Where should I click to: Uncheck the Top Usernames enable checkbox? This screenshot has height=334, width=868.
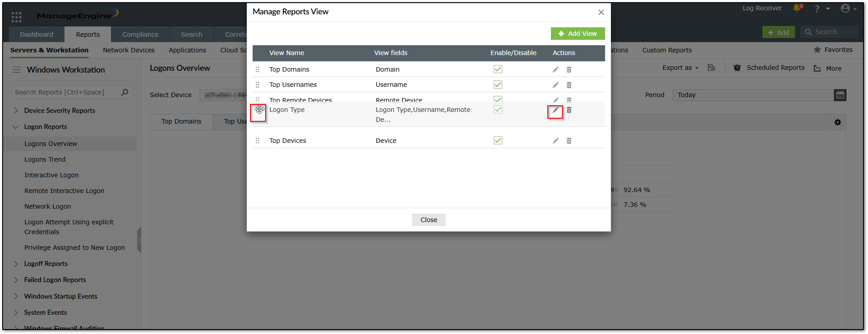[x=498, y=85]
